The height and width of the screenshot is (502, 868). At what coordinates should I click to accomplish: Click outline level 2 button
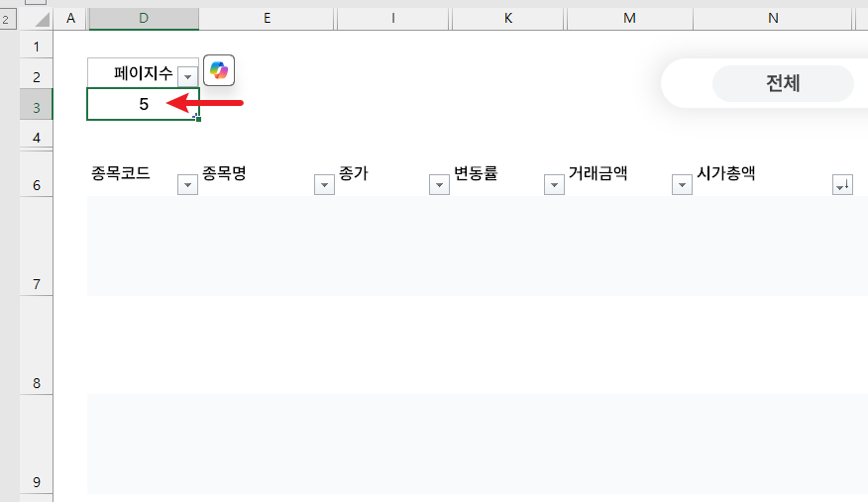[x=6, y=21]
